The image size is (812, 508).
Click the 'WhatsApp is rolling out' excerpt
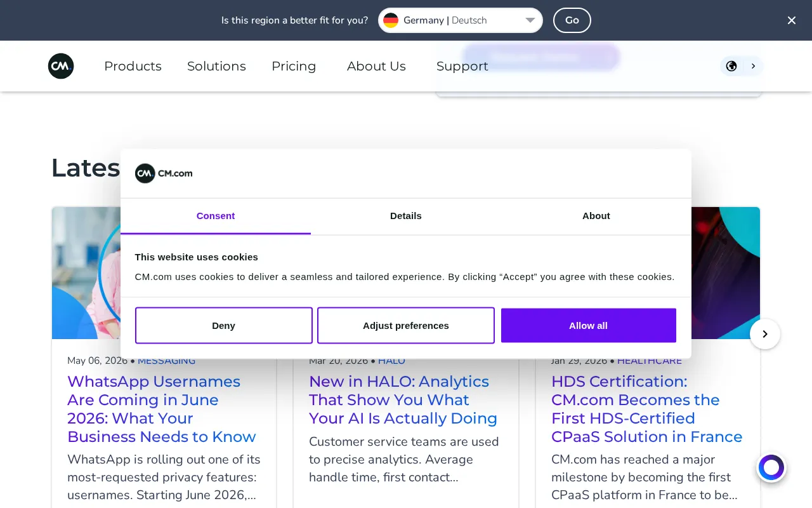pos(164,477)
